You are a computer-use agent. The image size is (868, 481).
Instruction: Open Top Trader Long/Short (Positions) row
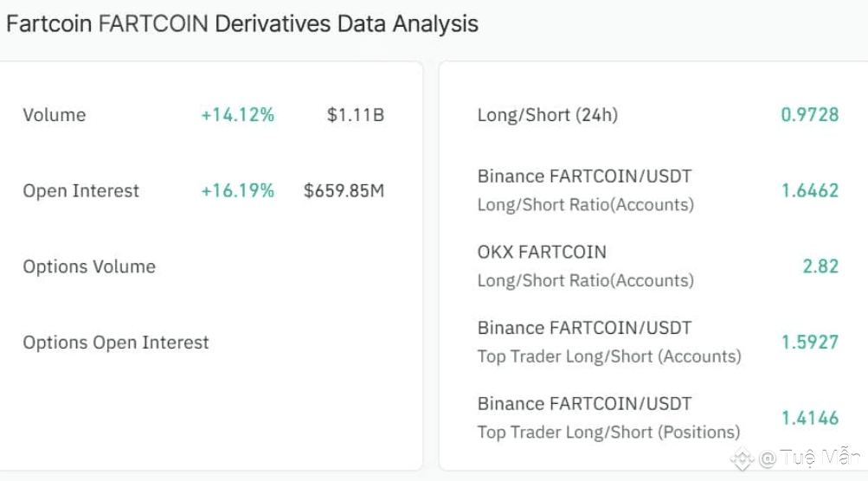pos(608,417)
